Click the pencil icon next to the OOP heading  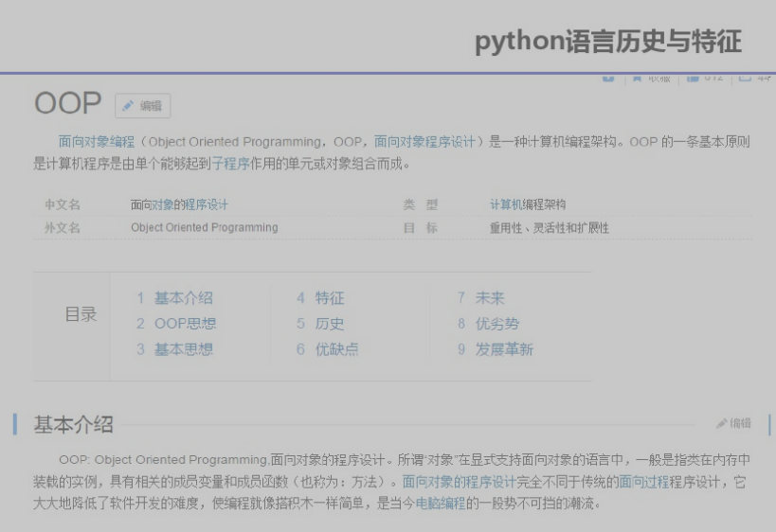(x=128, y=105)
